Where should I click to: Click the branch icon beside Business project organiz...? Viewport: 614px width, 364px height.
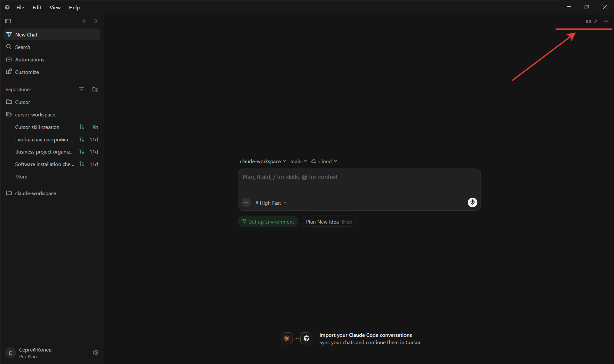click(x=82, y=152)
